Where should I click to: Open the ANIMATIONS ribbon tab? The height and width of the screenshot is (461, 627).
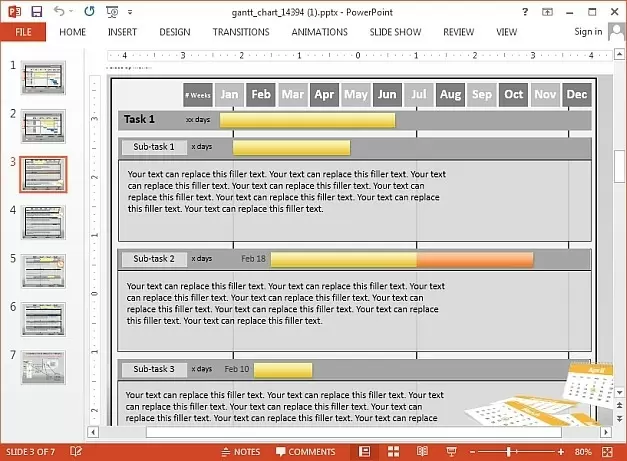(320, 32)
